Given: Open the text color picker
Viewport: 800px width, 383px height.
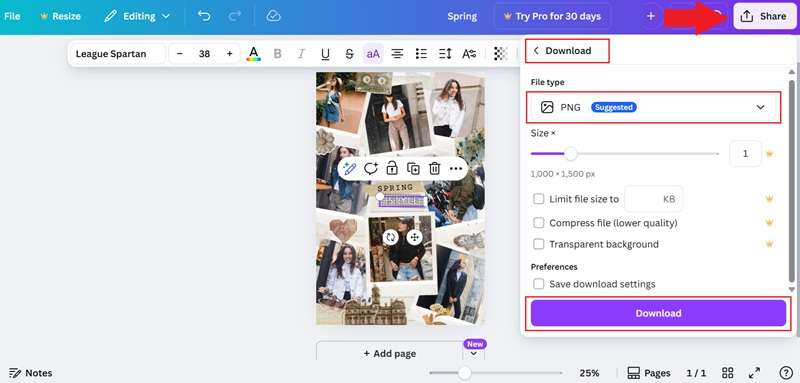Looking at the screenshot, I should coord(254,54).
